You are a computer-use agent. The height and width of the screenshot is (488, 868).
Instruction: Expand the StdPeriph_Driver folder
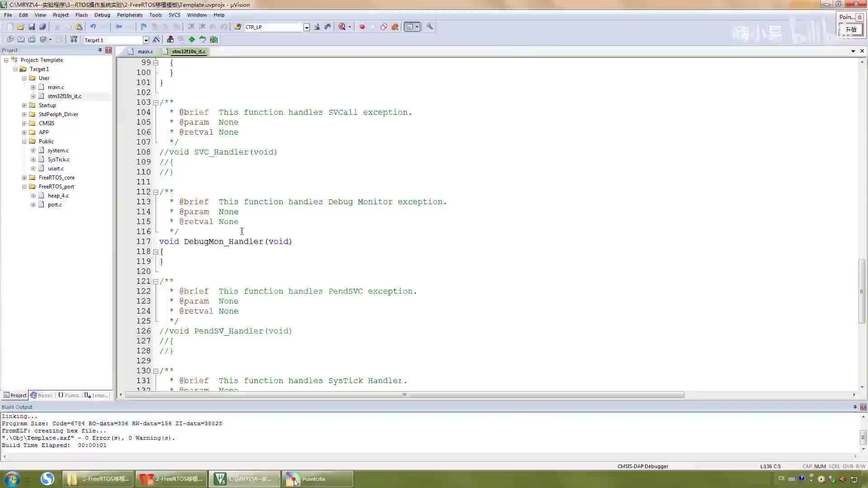24,114
